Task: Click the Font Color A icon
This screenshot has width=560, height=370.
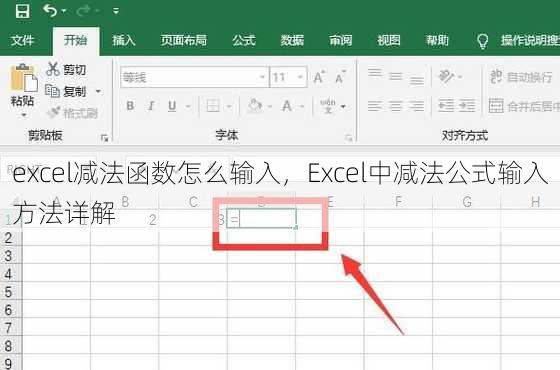Action: point(287,106)
